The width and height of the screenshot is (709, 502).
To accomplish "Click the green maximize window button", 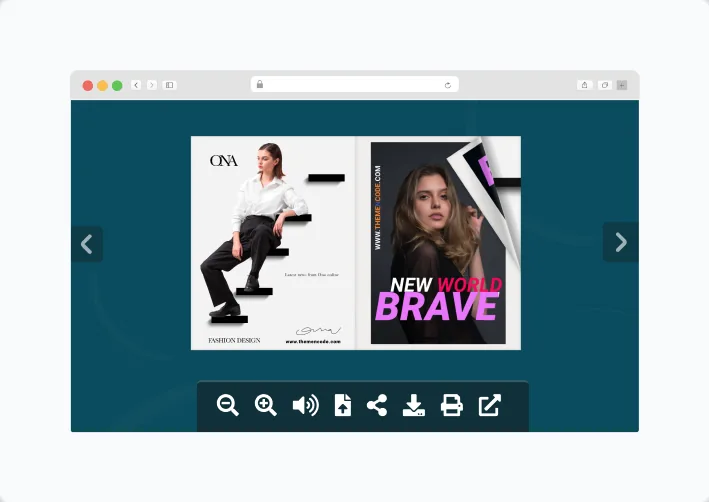I will 117,85.
